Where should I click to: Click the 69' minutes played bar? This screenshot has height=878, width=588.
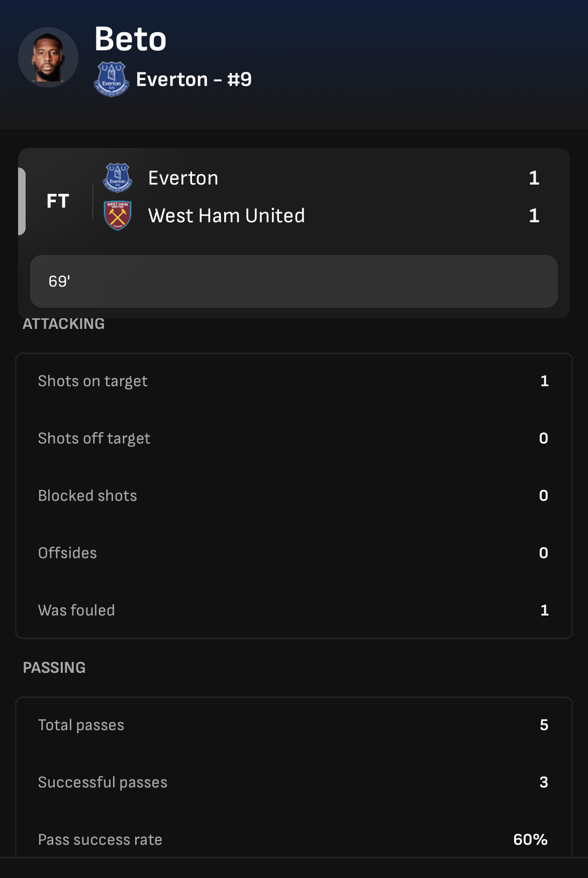(x=293, y=281)
